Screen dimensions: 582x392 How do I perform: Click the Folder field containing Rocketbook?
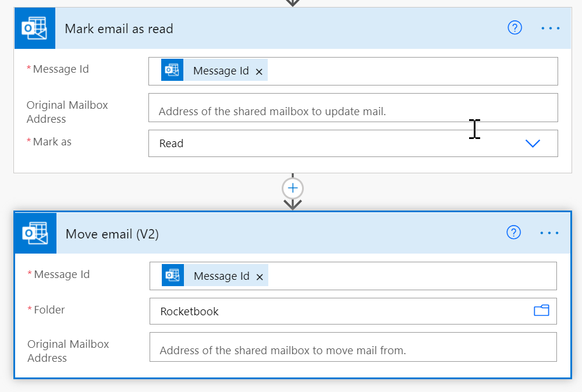click(338, 311)
